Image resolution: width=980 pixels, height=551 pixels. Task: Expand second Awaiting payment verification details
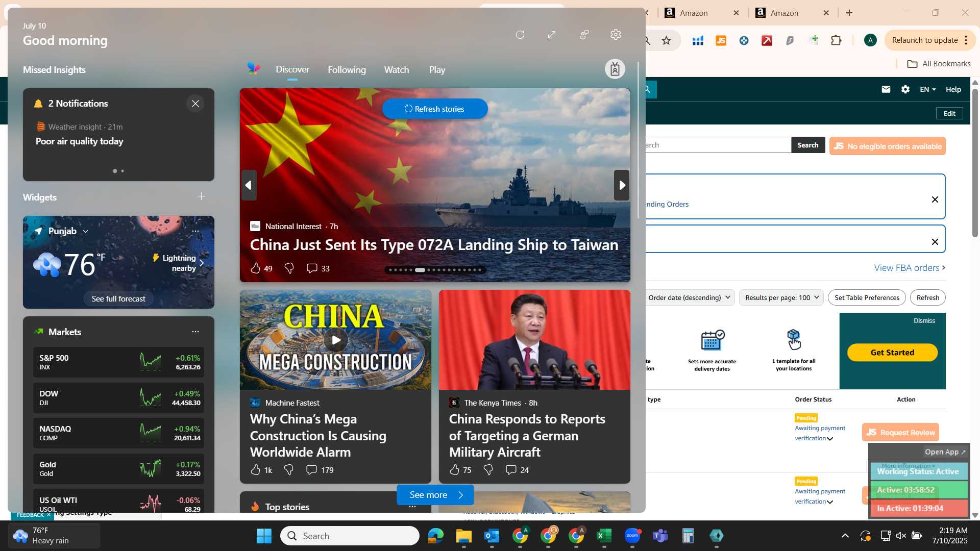pos(830,502)
